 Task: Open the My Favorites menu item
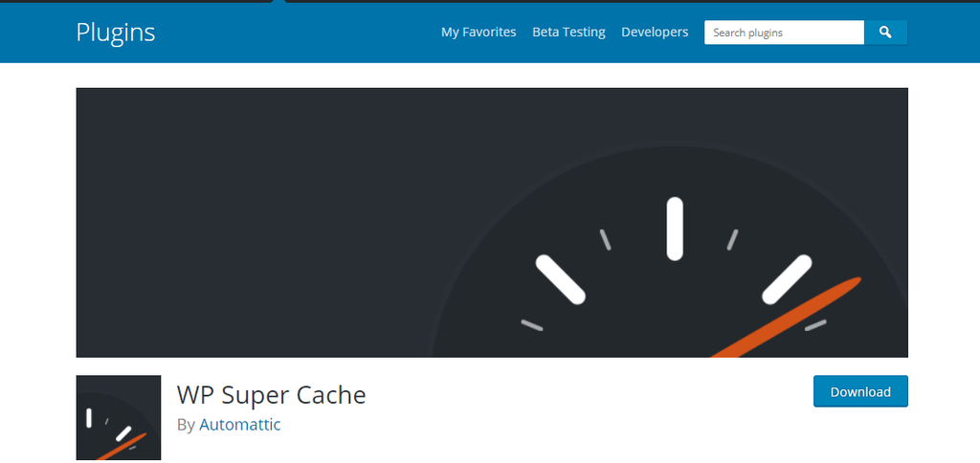click(479, 32)
